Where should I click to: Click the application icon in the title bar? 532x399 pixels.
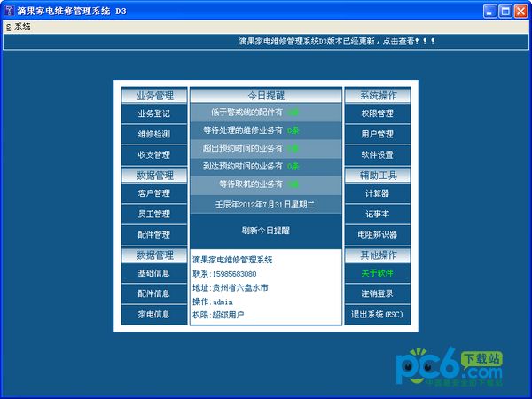pos(9,11)
